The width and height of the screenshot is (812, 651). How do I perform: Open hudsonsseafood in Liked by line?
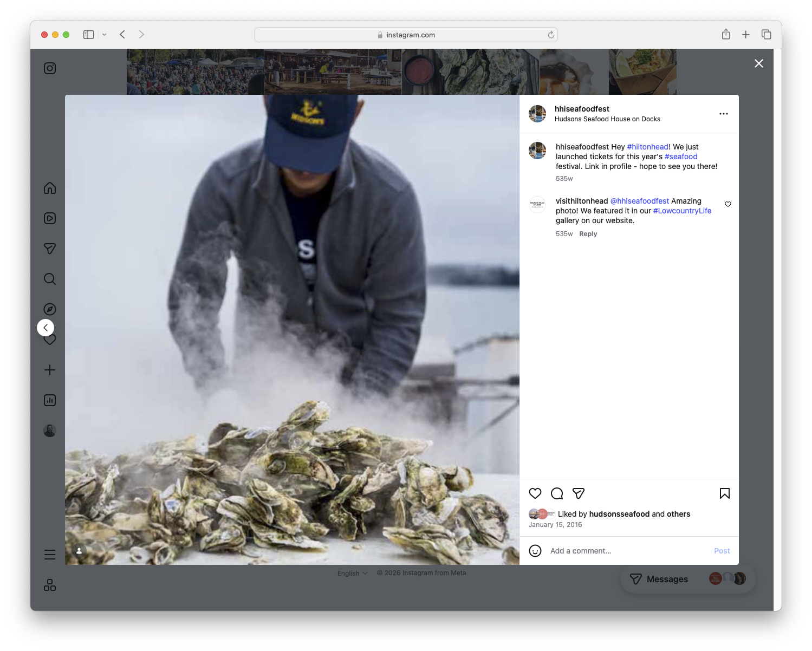click(619, 514)
